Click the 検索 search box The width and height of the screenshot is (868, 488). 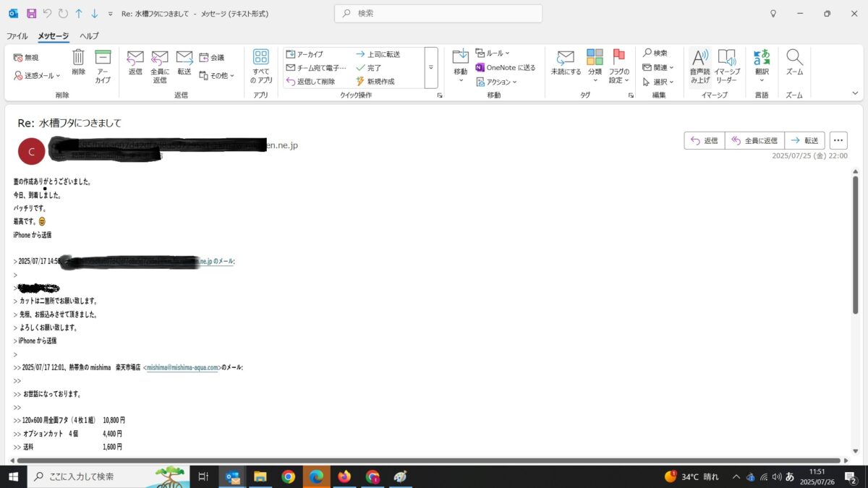[x=438, y=14]
